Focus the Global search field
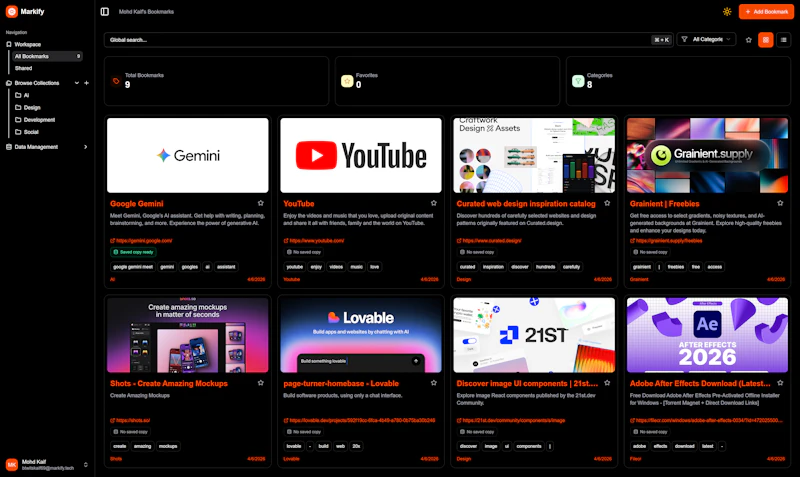The width and height of the screenshot is (800, 477). 389,40
